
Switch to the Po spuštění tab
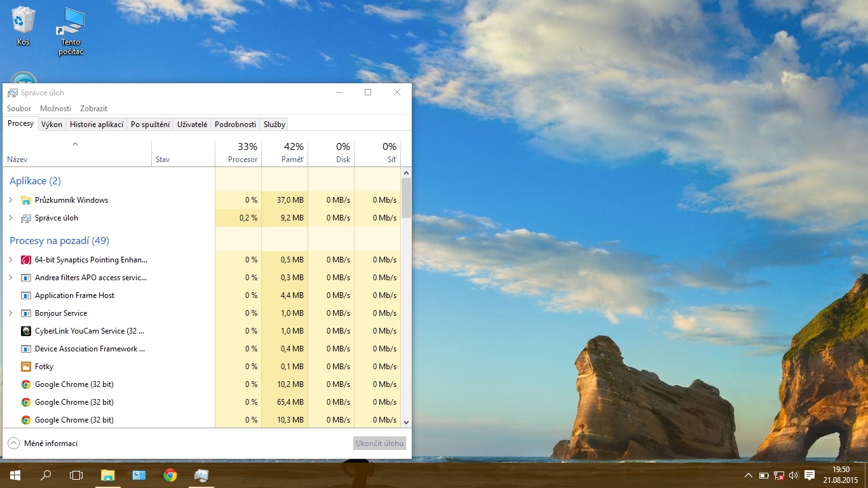[150, 125]
